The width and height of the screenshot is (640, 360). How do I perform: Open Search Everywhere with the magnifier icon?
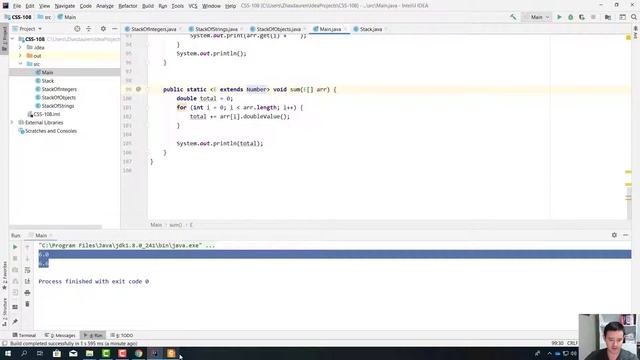point(634,17)
